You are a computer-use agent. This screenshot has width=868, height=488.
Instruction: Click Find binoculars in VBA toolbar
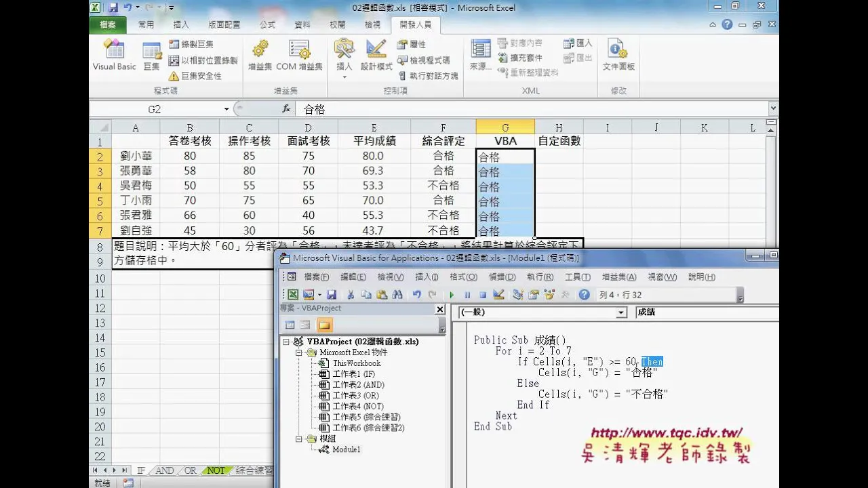(x=398, y=295)
